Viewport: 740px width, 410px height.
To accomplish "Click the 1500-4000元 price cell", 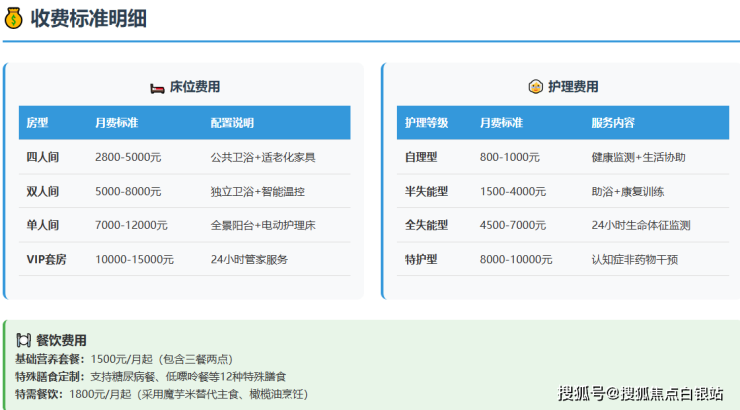I will 513,192.
